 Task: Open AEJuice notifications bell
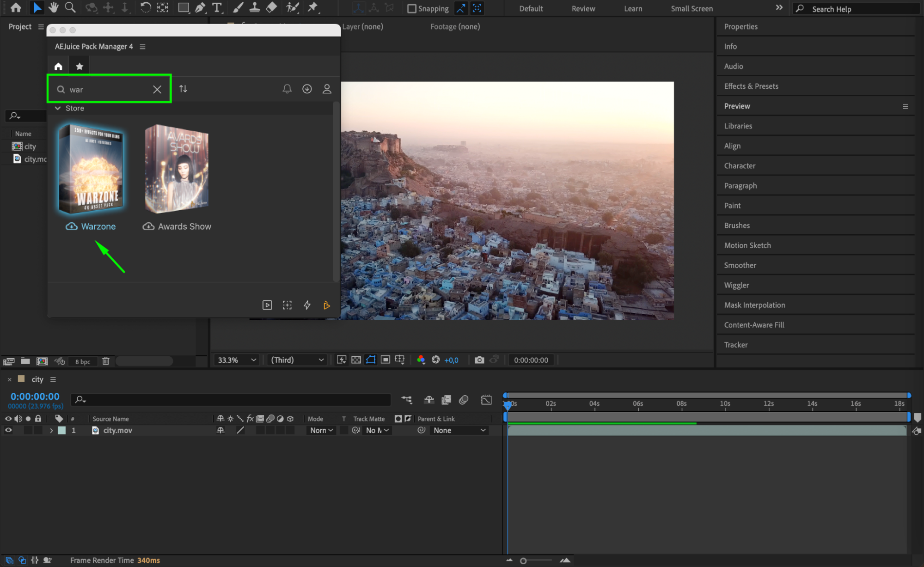[287, 89]
